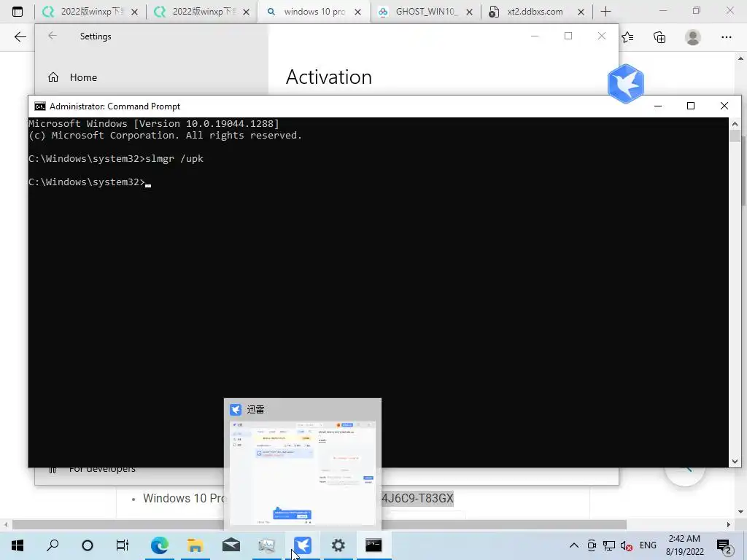Maximize the Command Prompt window

[691, 106]
